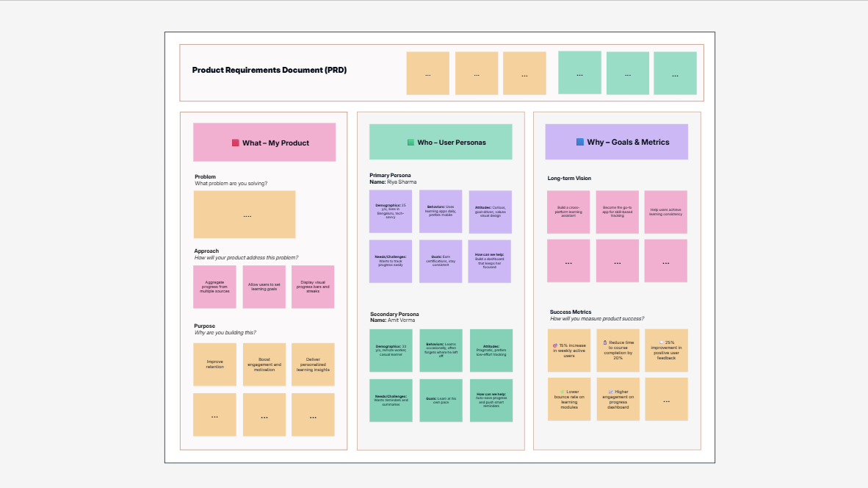868x488 pixels.
Task: Select '15% increase in weekly active users' note
Action: [x=569, y=351]
